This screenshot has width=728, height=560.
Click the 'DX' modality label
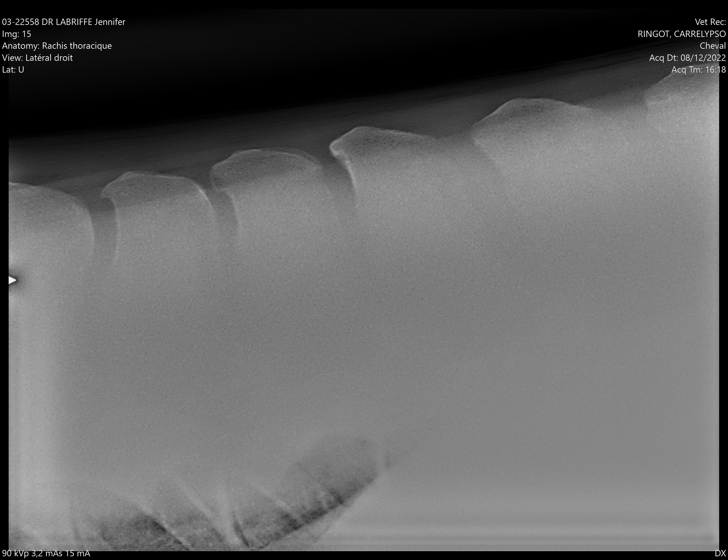(720, 553)
